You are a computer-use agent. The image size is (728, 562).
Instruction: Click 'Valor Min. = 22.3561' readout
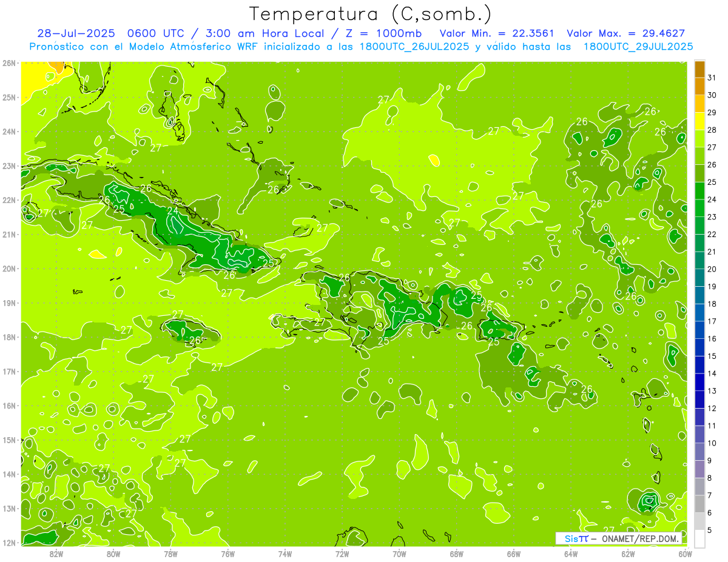(x=497, y=33)
